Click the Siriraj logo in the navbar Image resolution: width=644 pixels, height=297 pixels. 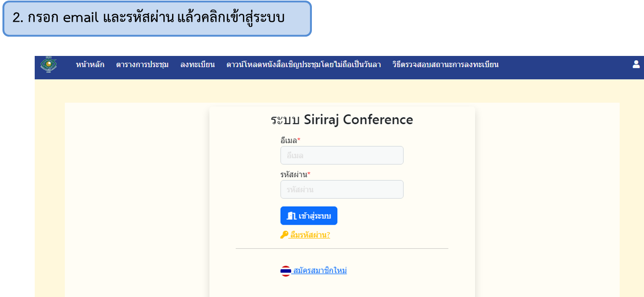tap(48, 65)
